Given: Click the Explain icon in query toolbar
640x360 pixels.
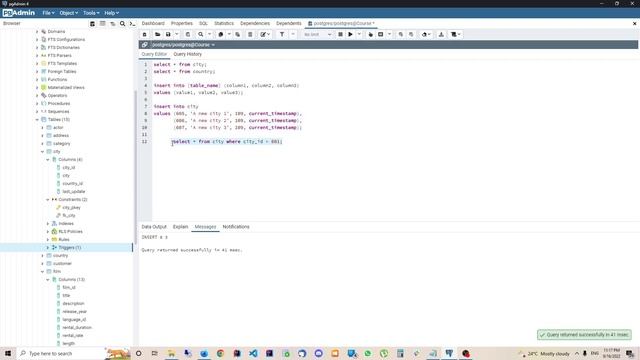Looking at the screenshot, I should coord(370,35).
